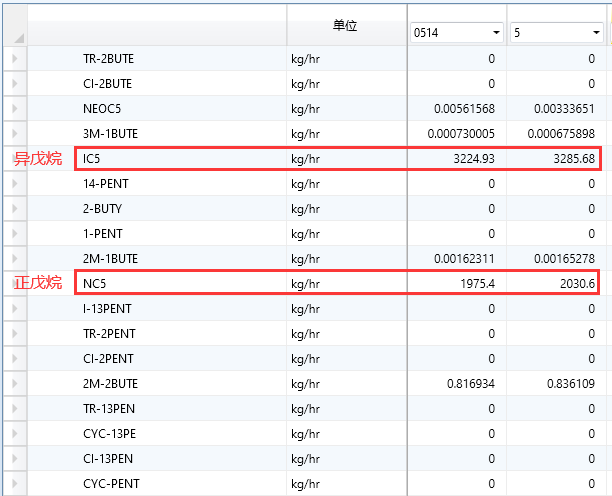This screenshot has width=612, height=496.
Task: Click row arrow beside TR-2BUTE
Action: point(14,59)
